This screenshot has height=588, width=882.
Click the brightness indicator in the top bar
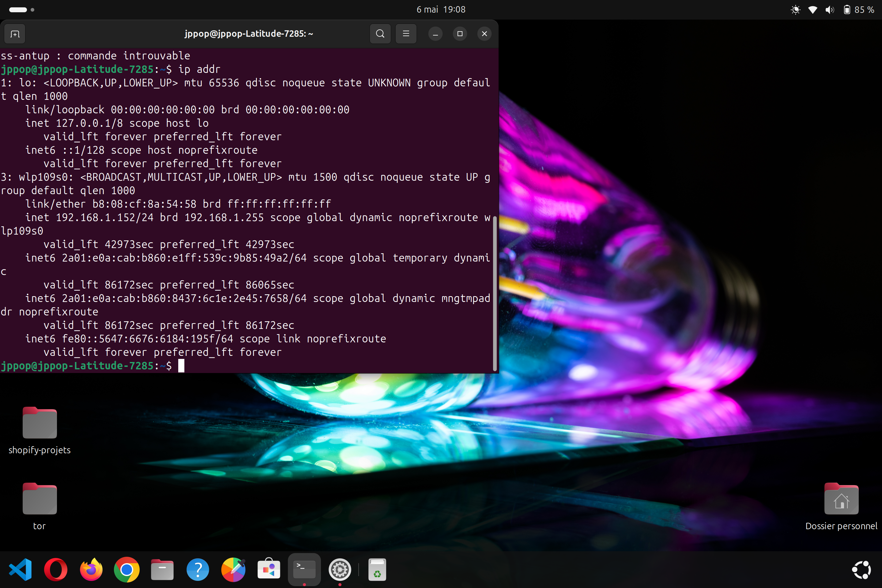tap(795, 10)
